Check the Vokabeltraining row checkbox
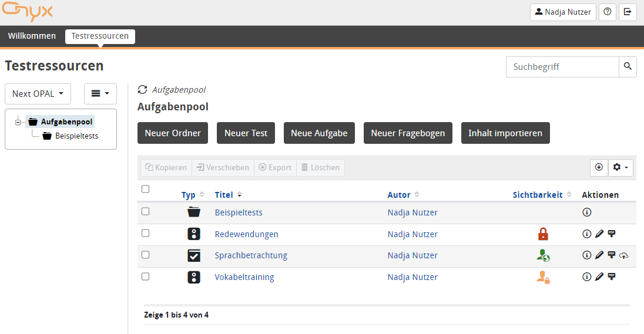This screenshot has width=644, height=334. (x=145, y=276)
